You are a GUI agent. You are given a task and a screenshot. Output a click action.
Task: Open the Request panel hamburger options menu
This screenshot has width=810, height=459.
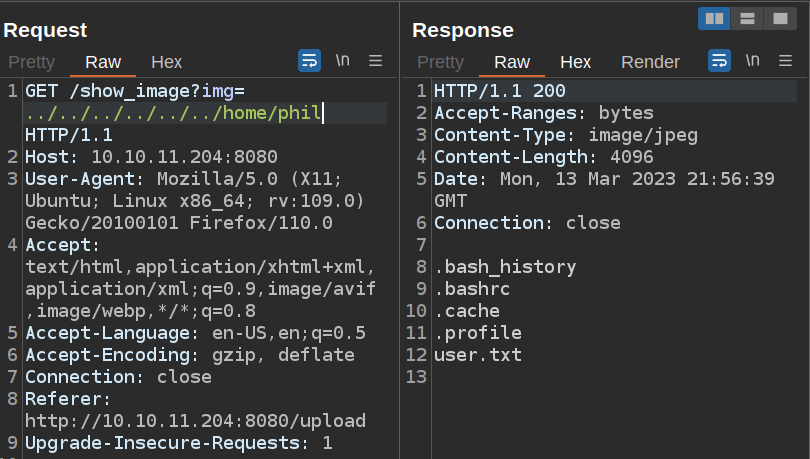pos(376,61)
